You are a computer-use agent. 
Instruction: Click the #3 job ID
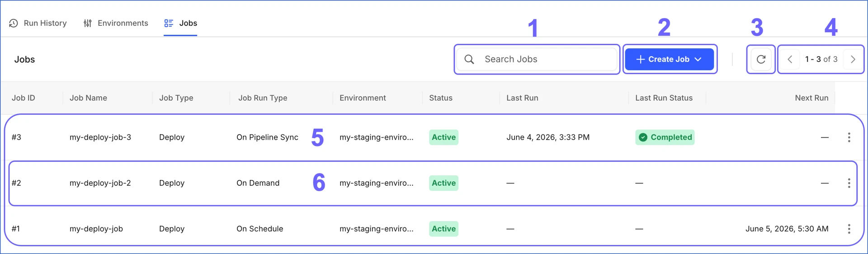[x=16, y=137]
